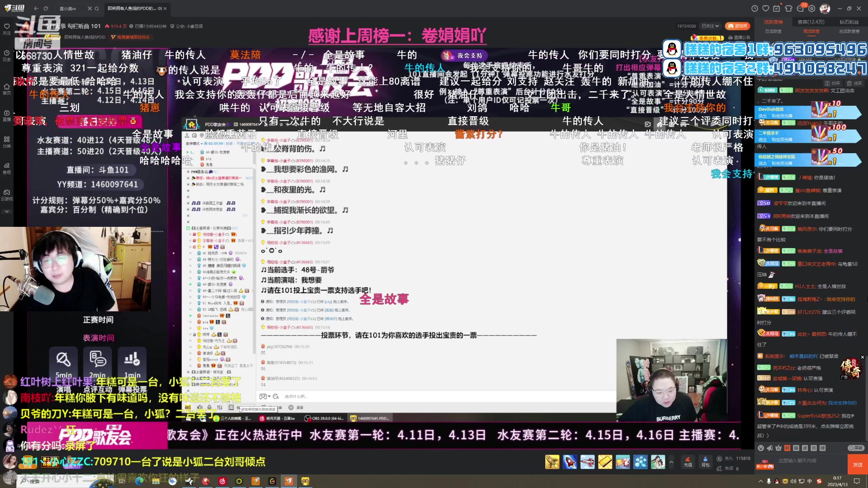The image size is (868, 488).
Task: Click system tray volume icon
Action: pos(793,481)
